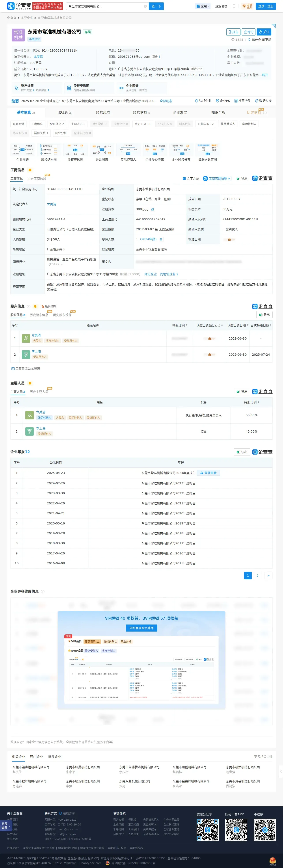Click the 数据纠错 link
The image size is (283, 868).
263,101
